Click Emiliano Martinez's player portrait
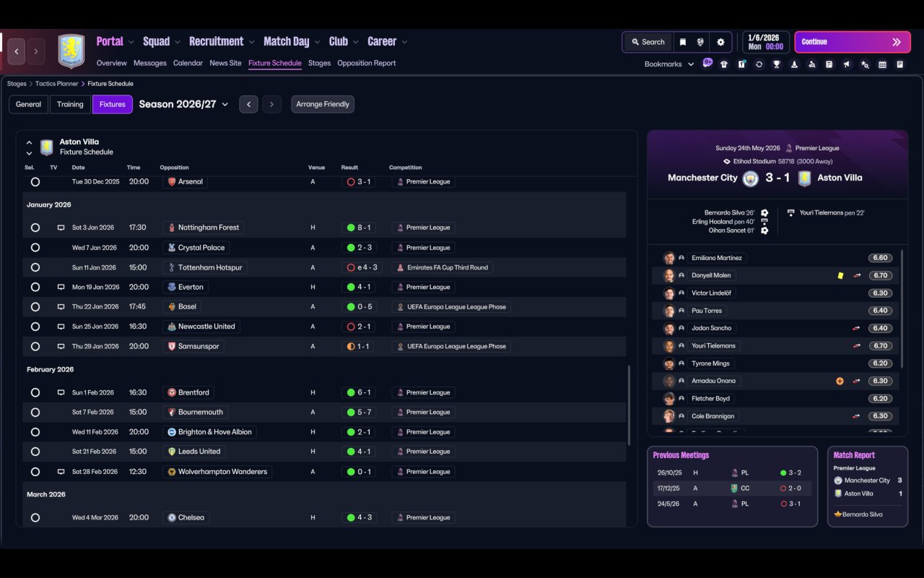The image size is (924, 578). (669, 258)
